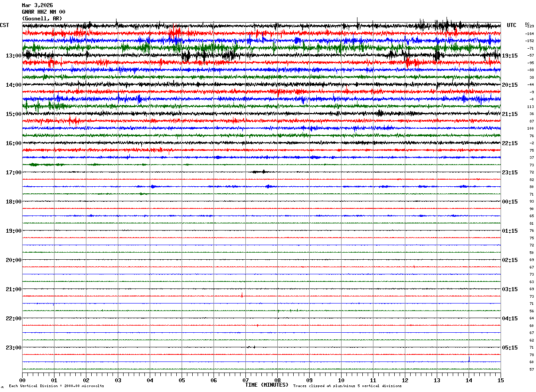Click the CST timezone header

click(x=4, y=25)
